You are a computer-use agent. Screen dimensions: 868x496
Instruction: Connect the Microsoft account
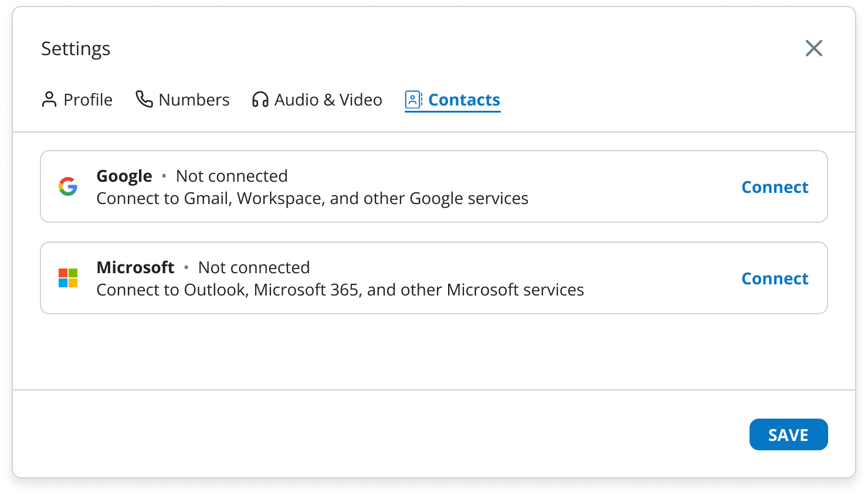(x=774, y=278)
